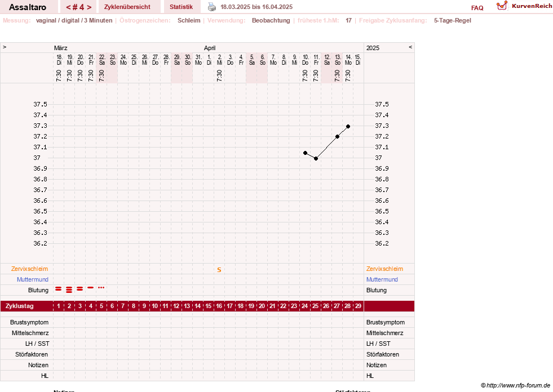Image resolution: width=553 pixels, height=392 pixels.
Task: Click the Zyklustag header label
Action: (19, 306)
